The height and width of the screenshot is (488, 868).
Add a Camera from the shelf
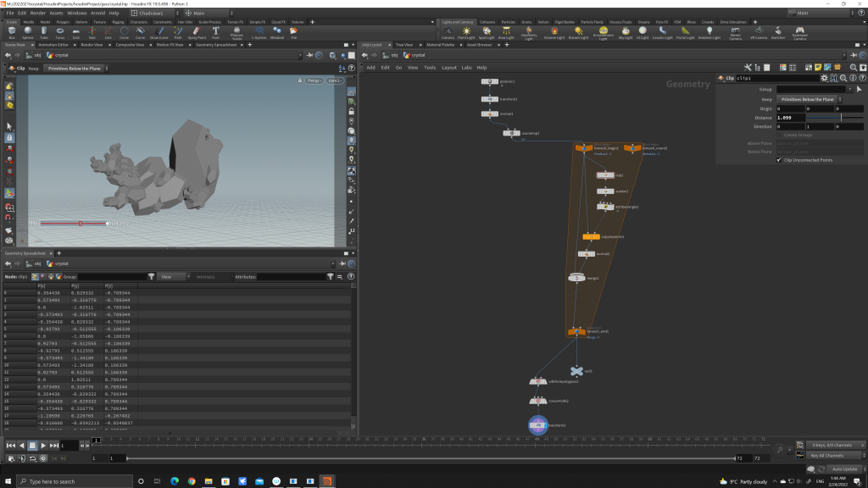tap(448, 32)
